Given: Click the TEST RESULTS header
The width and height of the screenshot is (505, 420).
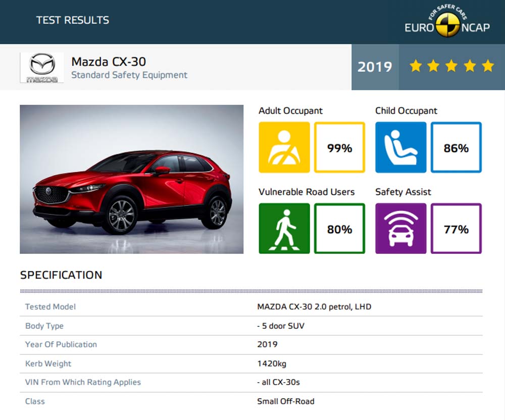Looking at the screenshot, I should coord(72,20).
